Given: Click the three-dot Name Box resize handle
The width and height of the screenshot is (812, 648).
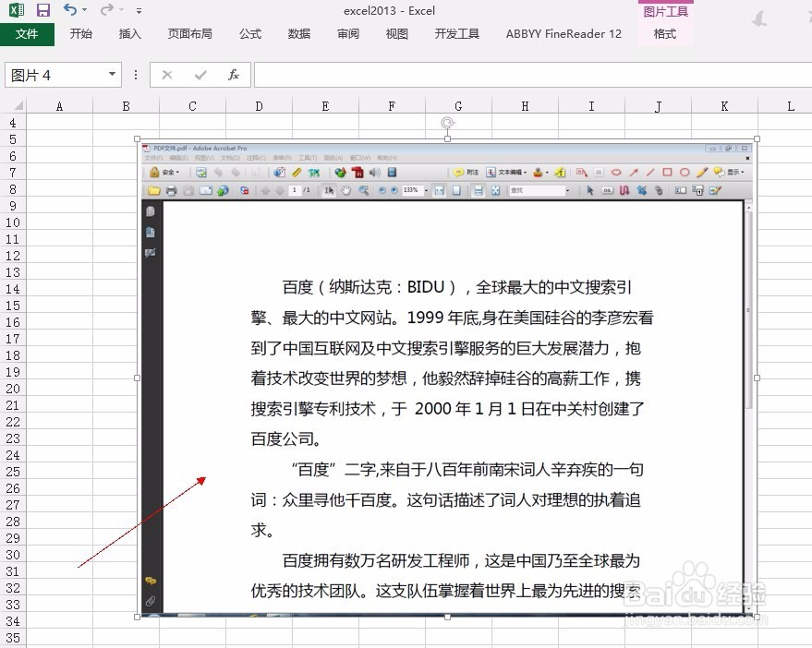Looking at the screenshot, I should pos(136,75).
